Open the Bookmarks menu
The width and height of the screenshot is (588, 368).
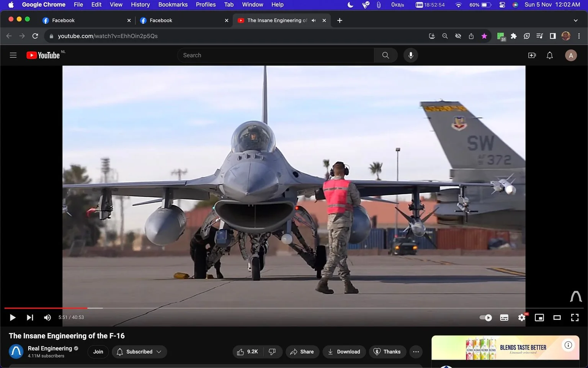173,5
